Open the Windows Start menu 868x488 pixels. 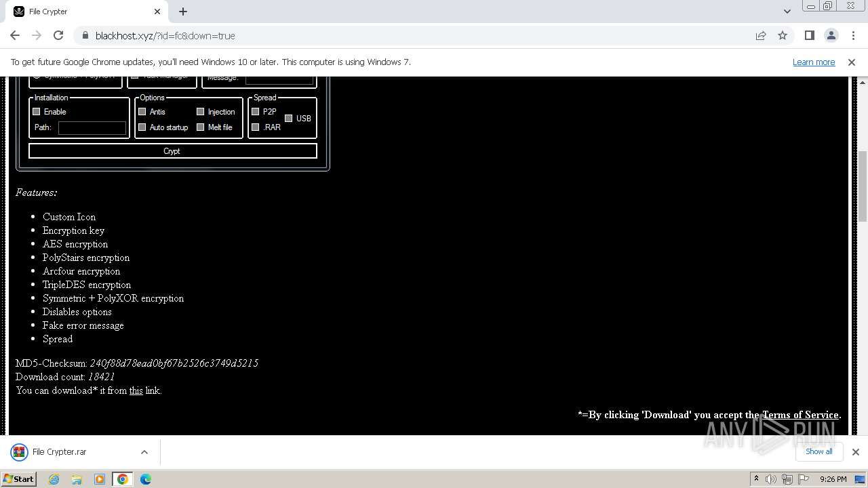(x=19, y=479)
